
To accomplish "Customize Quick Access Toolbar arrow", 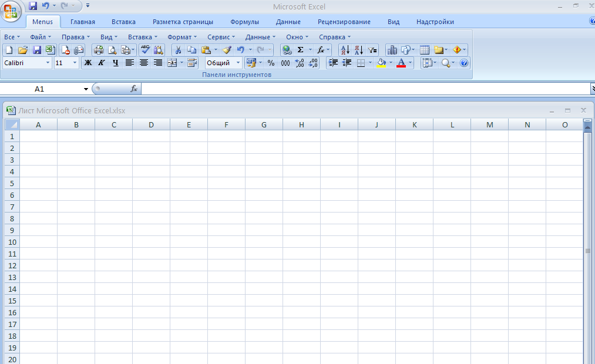I will tap(88, 6).
